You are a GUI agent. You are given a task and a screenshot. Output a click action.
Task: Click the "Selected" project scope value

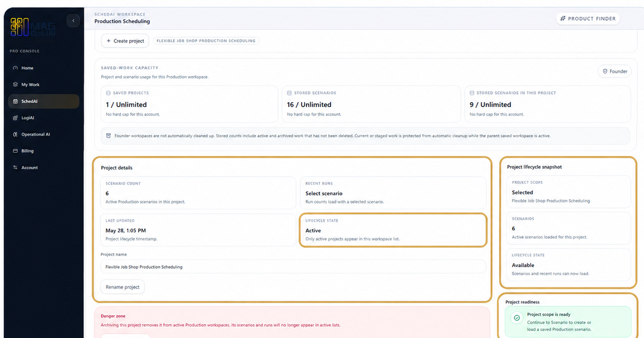pos(522,193)
